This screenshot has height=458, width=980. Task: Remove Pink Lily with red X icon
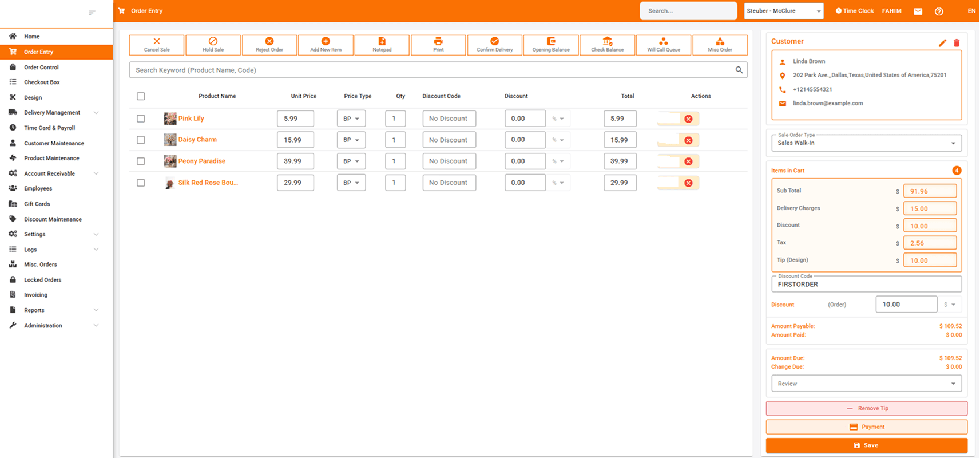[688, 119]
